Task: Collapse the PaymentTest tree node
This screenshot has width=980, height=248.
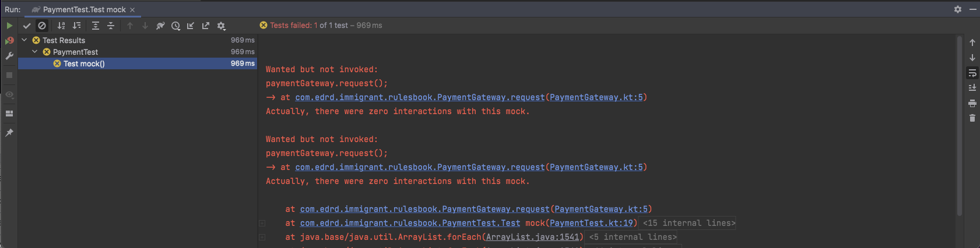Action: pos(35,52)
